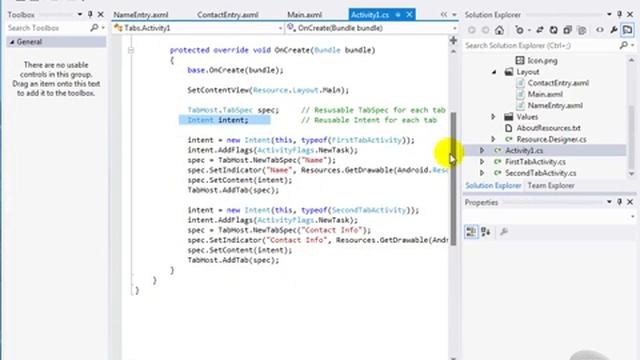Select SecondTabActivity.cs file

point(540,173)
